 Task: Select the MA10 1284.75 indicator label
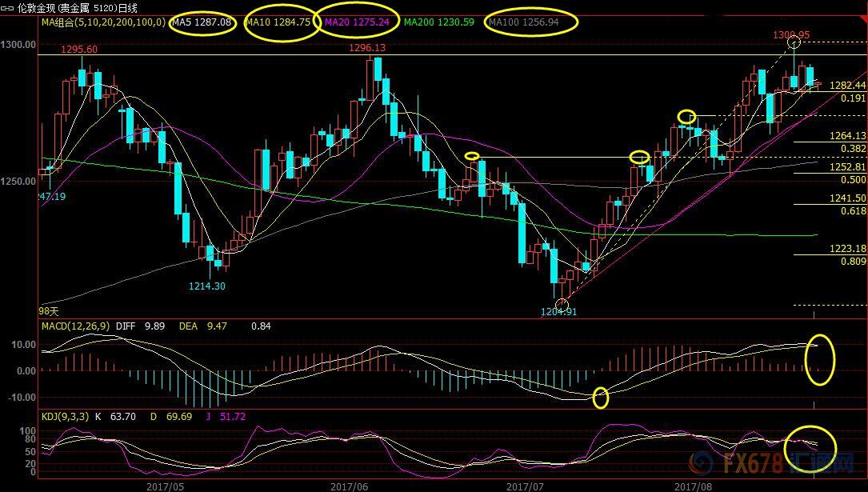point(278,22)
